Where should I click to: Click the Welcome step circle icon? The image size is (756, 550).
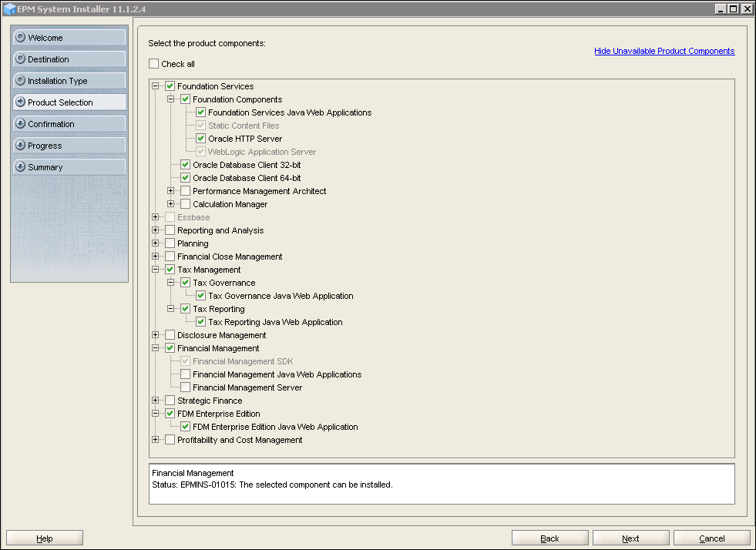point(20,37)
